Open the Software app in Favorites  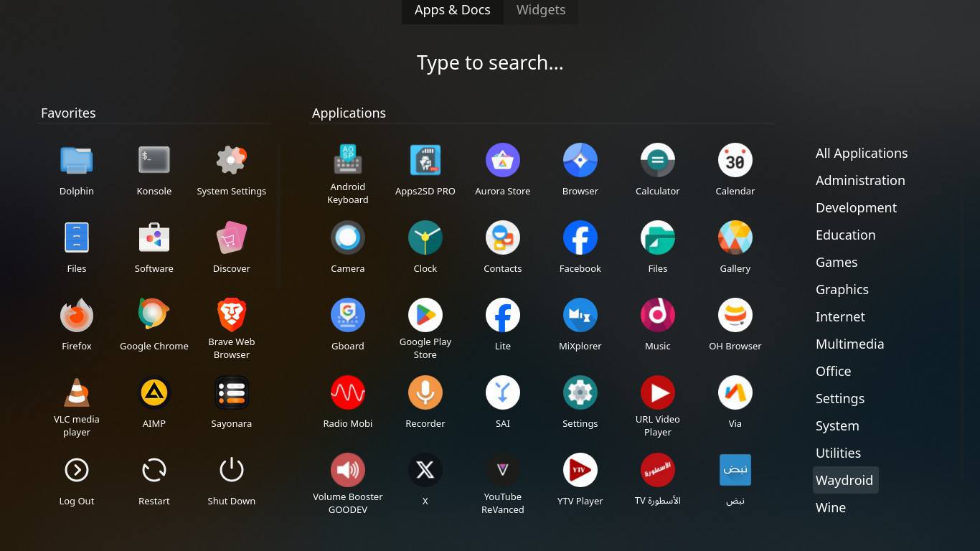pos(154,237)
